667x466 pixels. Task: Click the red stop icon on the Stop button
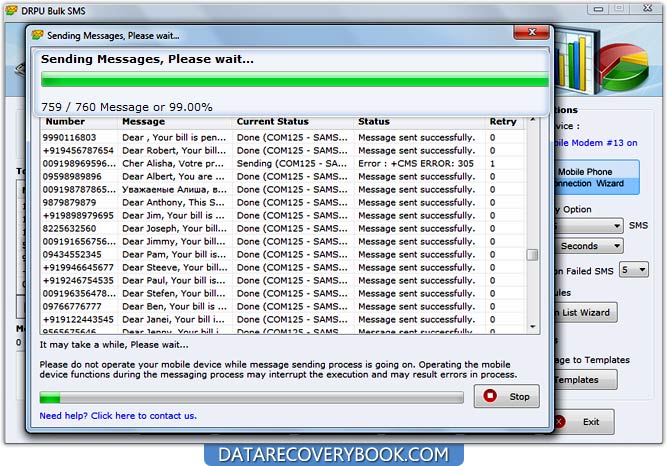490,396
